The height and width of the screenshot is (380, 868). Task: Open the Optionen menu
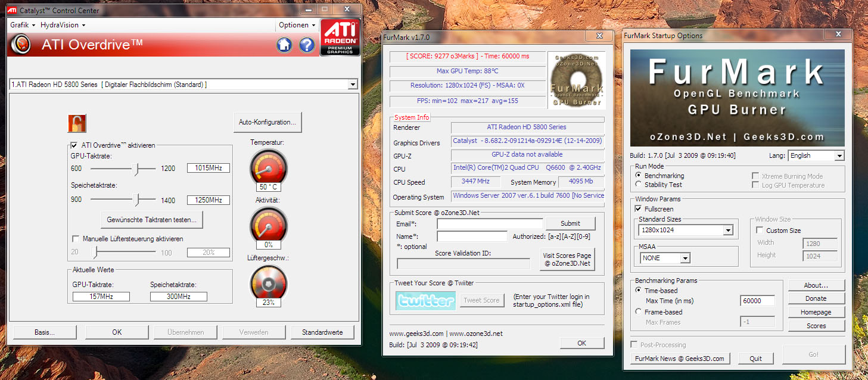(297, 25)
